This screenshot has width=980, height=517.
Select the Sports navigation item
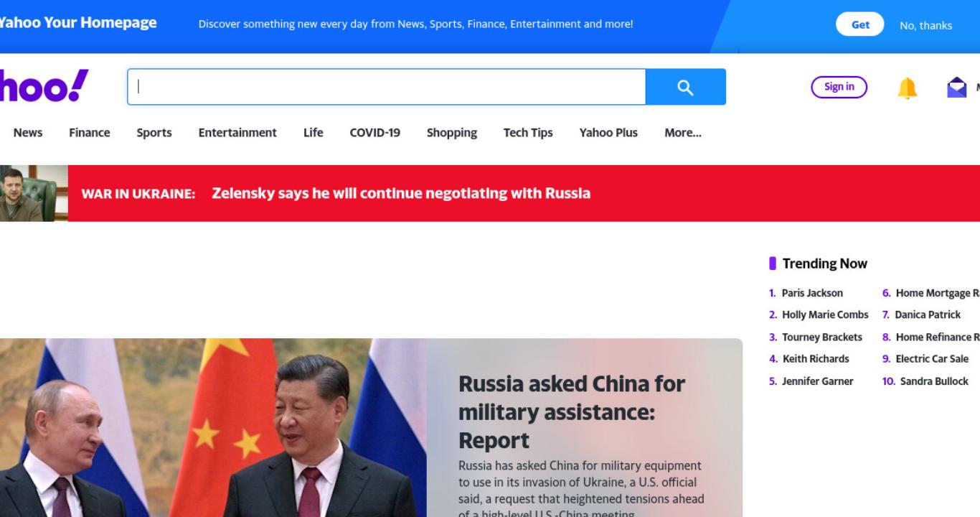coord(154,133)
